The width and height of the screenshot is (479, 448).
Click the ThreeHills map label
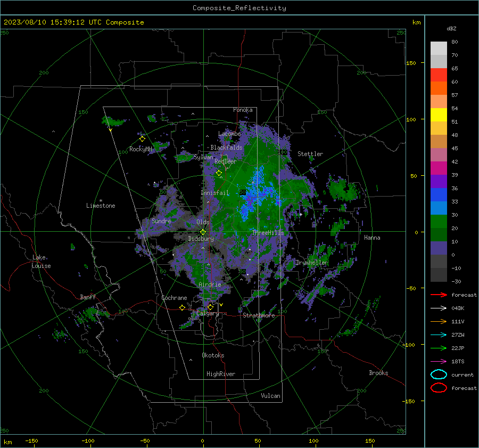click(x=268, y=233)
